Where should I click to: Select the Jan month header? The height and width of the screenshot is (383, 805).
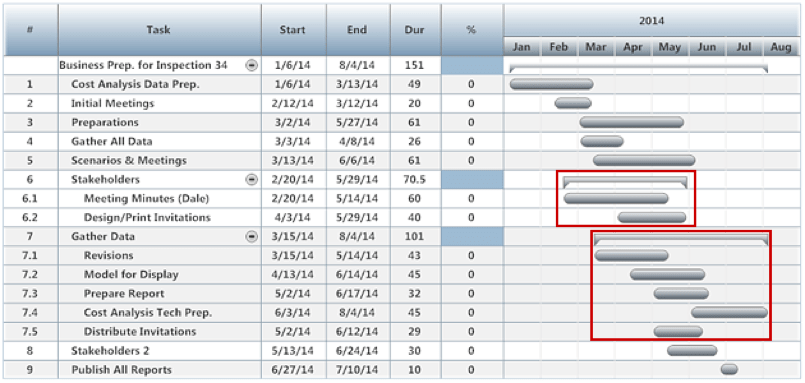pos(522,47)
